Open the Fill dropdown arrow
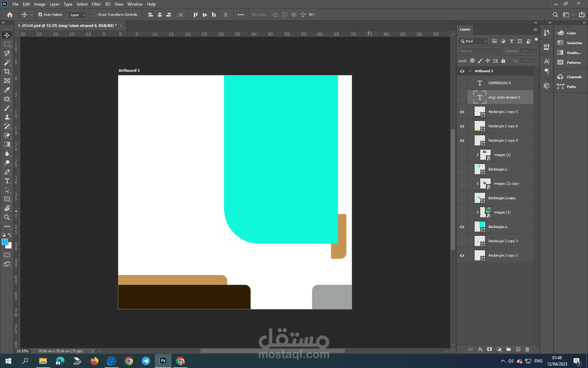The image size is (588, 368). (535, 61)
